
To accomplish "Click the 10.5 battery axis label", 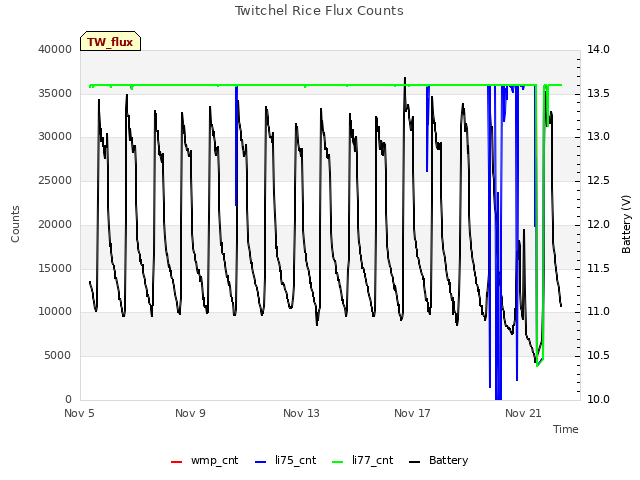I will coord(598,356).
